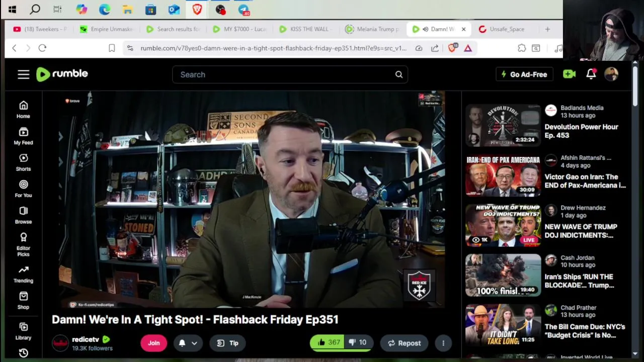Open Windows taskbar search
This screenshot has height=362, width=644.
click(x=35, y=9)
